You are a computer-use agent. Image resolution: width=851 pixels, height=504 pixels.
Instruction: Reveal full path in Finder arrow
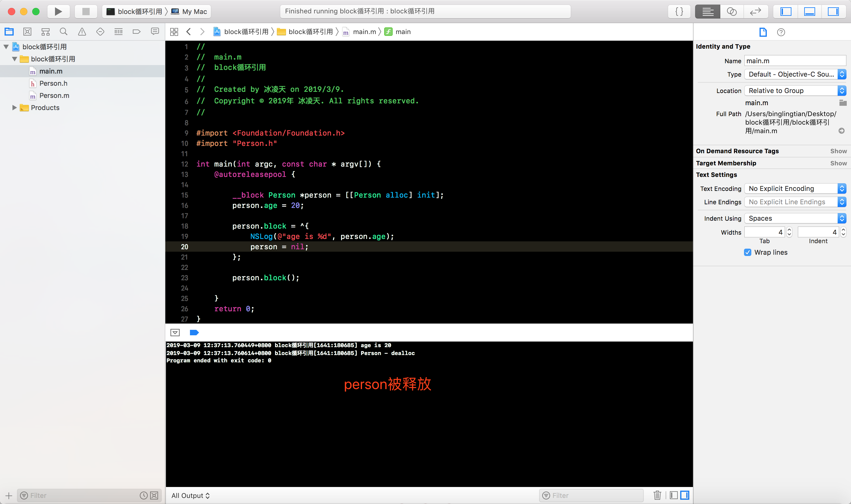pyautogui.click(x=842, y=131)
